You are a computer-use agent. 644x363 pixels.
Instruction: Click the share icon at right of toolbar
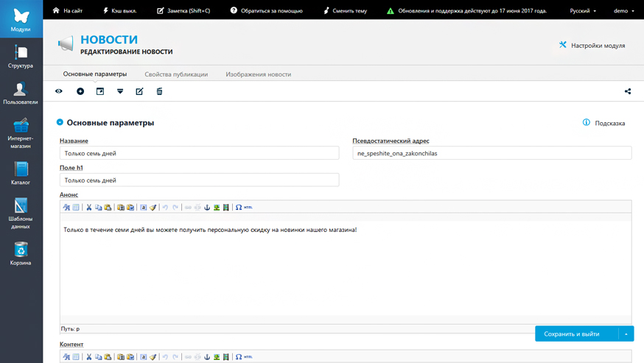coord(628,91)
